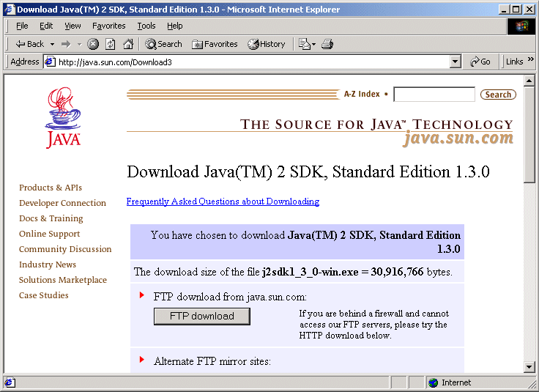The width and height of the screenshot is (539, 392).
Task: Open Online Support navigation link
Action: pyautogui.click(x=49, y=234)
